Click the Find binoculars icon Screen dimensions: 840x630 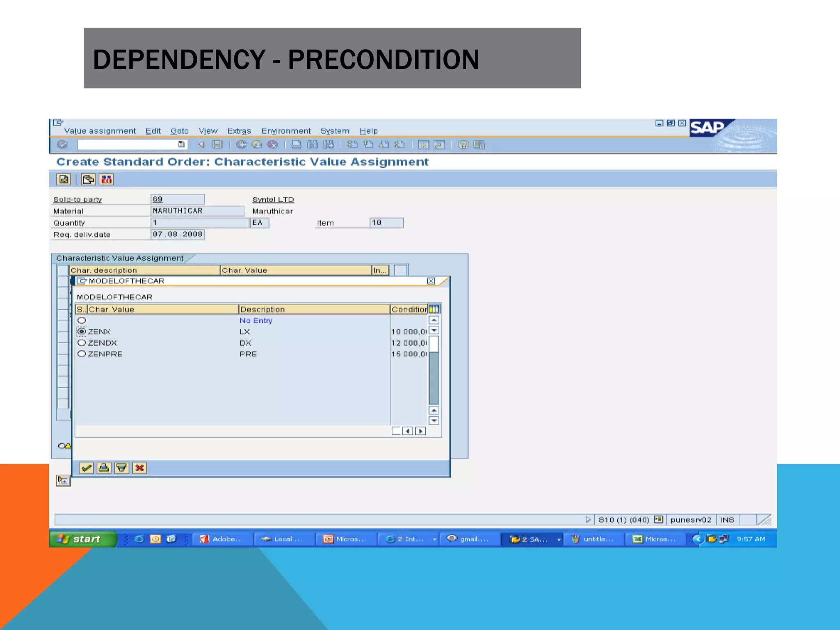tap(312, 144)
